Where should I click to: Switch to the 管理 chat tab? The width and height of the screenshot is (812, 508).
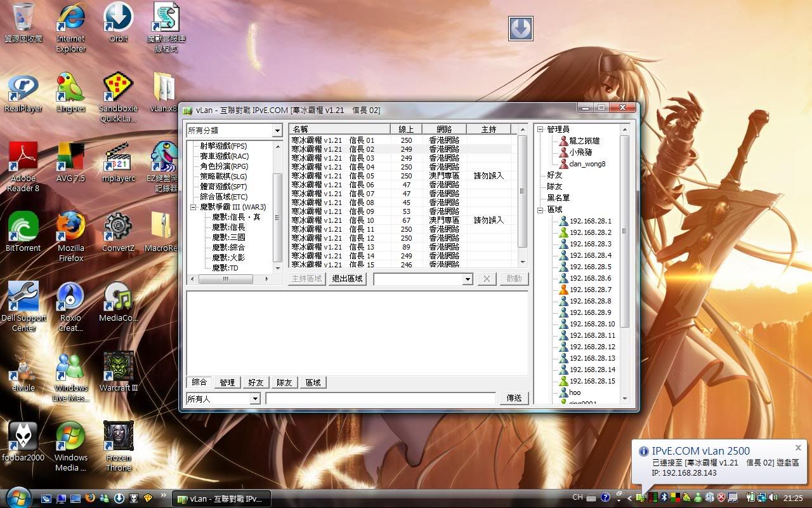click(x=227, y=382)
